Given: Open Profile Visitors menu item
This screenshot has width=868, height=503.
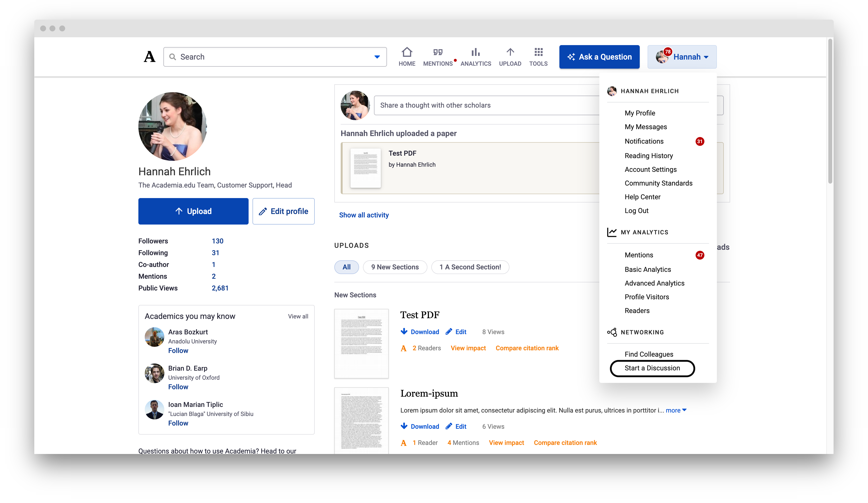Looking at the screenshot, I should 647,297.
